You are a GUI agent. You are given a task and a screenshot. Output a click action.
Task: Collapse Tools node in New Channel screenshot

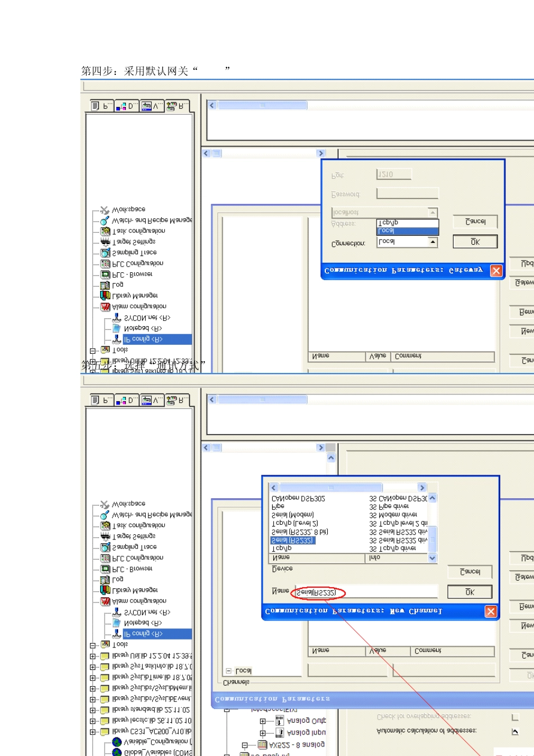click(x=93, y=645)
